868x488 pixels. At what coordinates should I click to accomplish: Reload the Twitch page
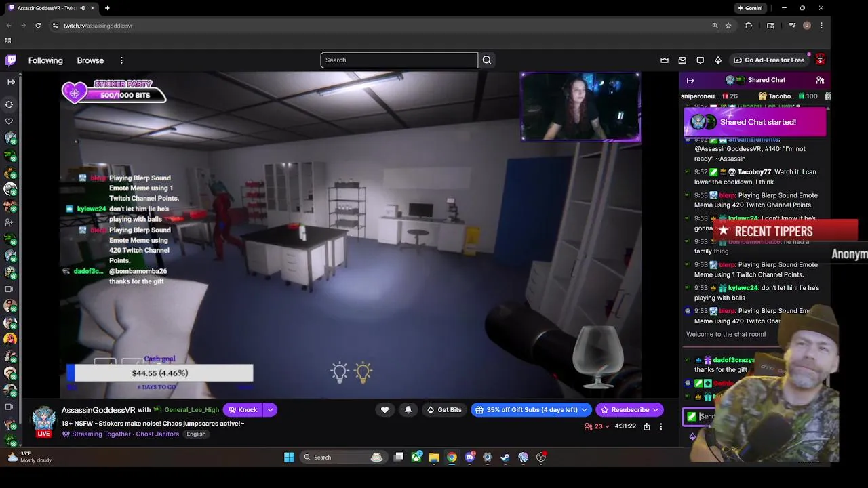coord(38,26)
